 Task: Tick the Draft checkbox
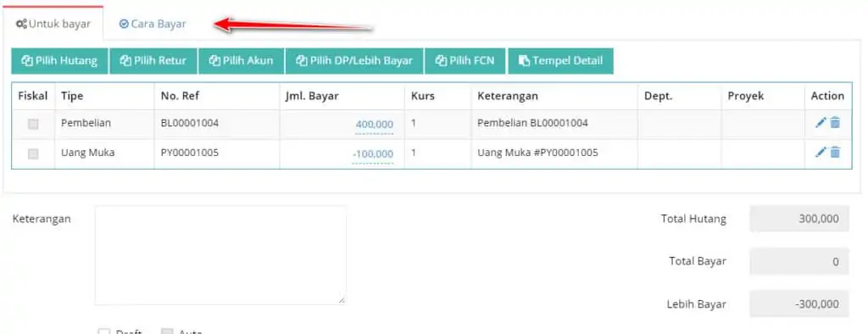point(104,332)
